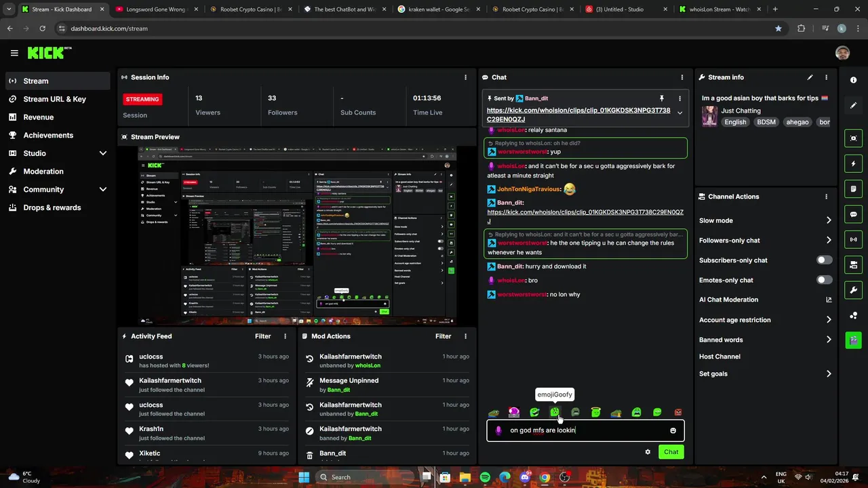This screenshot has width=868, height=488.
Task: Click the Kick logo
Action: pyautogui.click(x=49, y=53)
